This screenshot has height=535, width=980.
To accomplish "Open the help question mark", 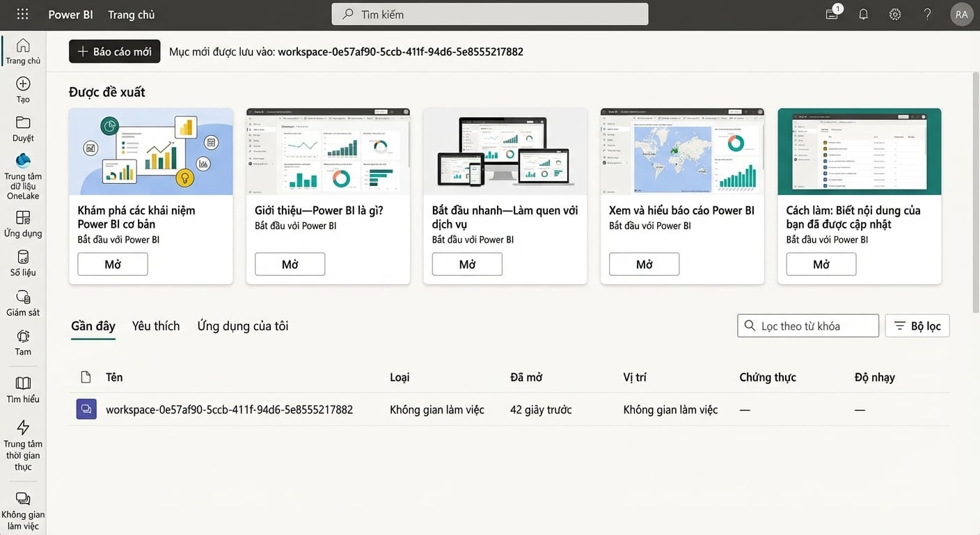I will [x=927, y=14].
